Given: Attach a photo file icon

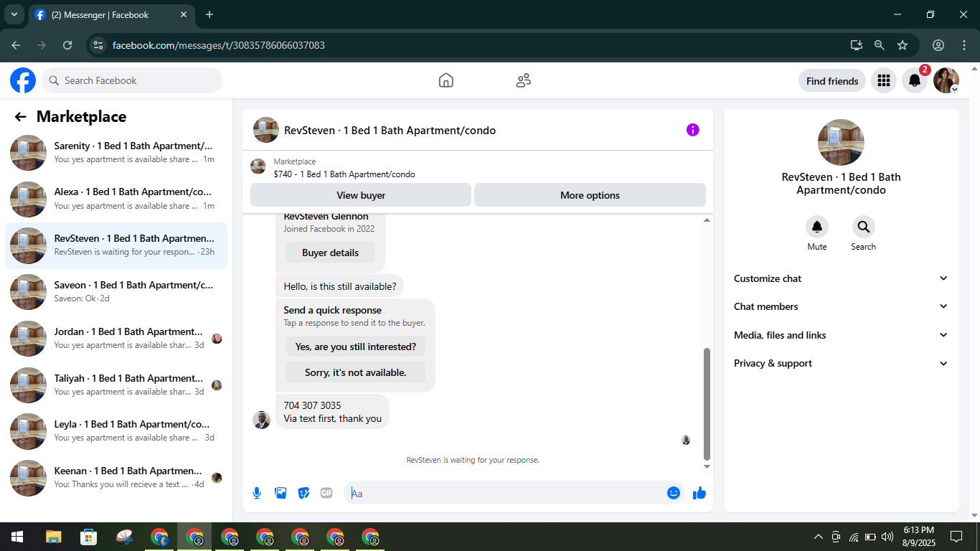Looking at the screenshot, I should [x=281, y=493].
